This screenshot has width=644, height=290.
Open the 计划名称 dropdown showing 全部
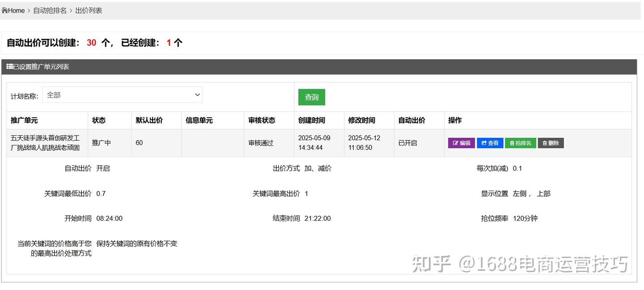[x=122, y=95]
